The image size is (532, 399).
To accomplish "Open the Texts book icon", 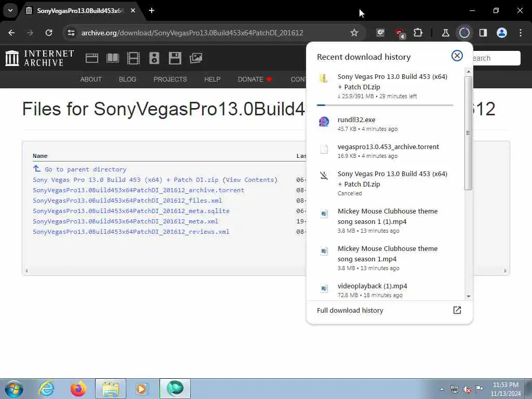I will pyautogui.click(x=113, y=58).
